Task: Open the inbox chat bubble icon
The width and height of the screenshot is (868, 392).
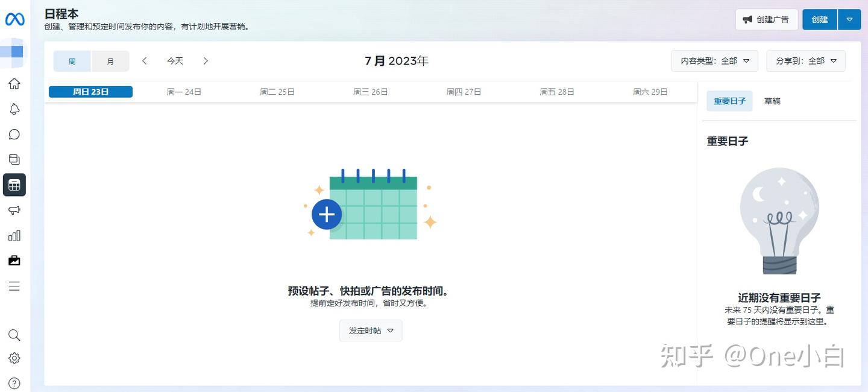Action: (14, 134)
